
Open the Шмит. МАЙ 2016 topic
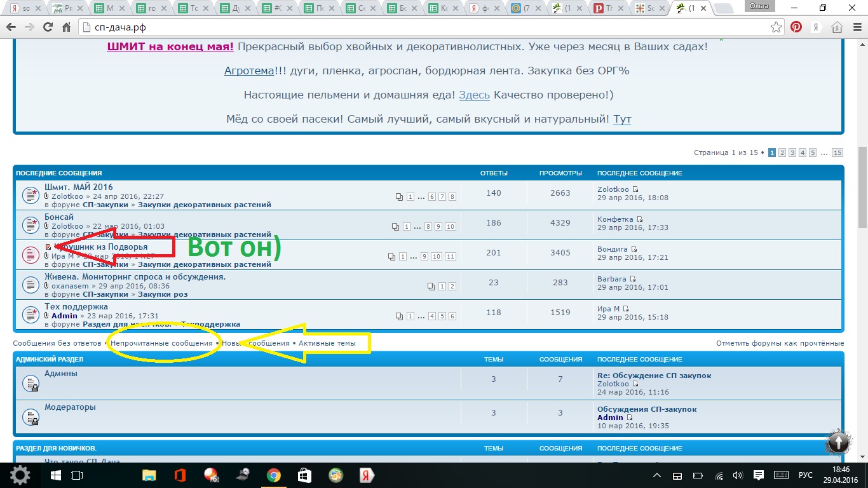coord(79,187)
